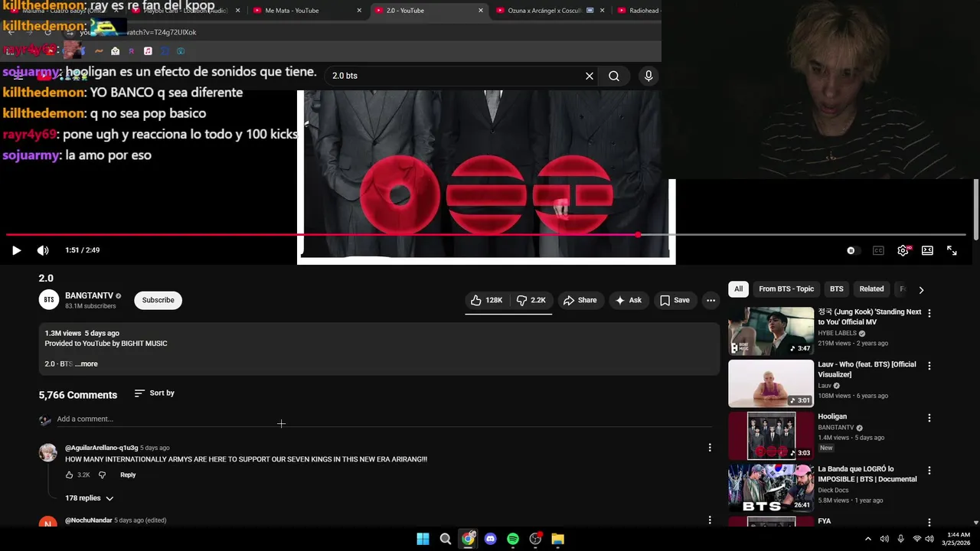Open options for 'Hooligan' video

(x=929, y=419)
